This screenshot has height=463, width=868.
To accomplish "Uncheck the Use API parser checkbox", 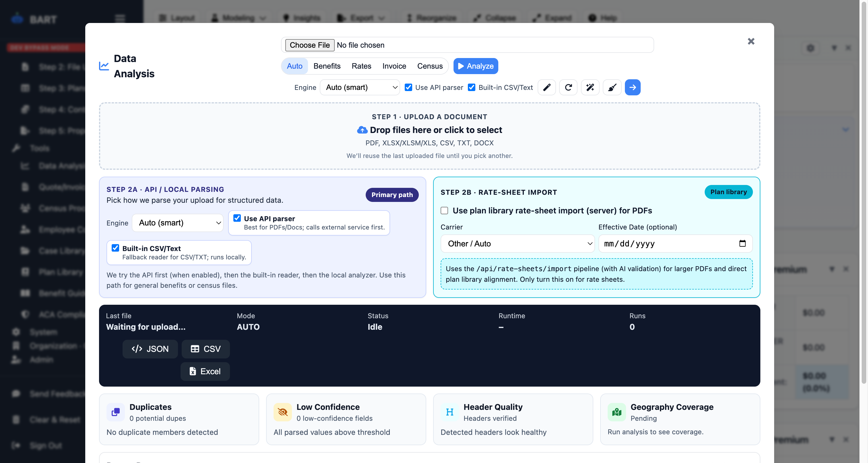I will (x=237, y=218).
